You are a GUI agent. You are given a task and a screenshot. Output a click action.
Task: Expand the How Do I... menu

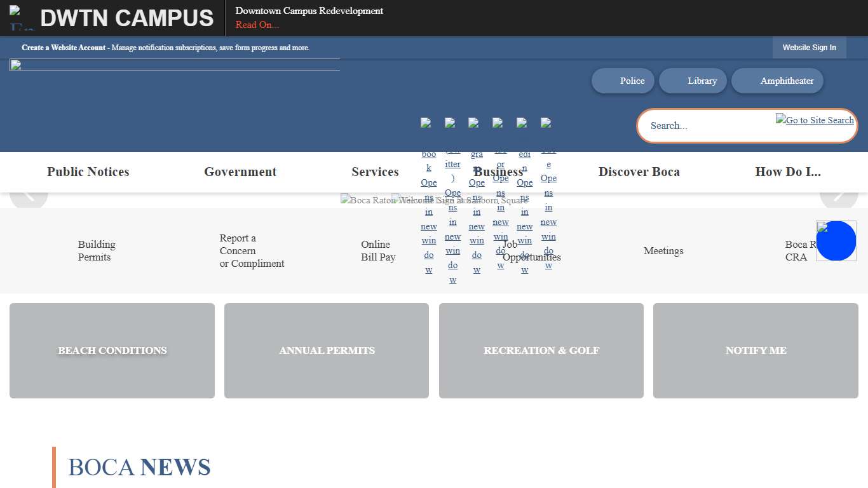pos(787,172)
